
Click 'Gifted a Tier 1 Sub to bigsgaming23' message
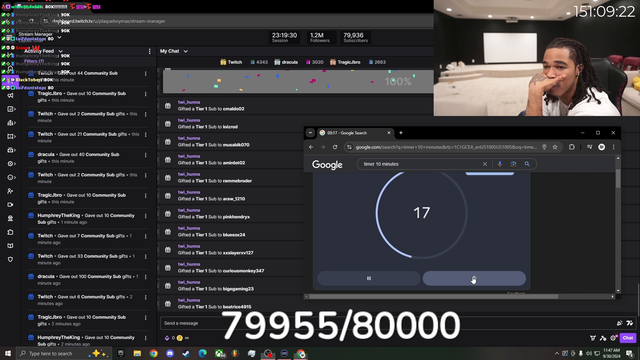pyautogui.click(x=216, y=289)
